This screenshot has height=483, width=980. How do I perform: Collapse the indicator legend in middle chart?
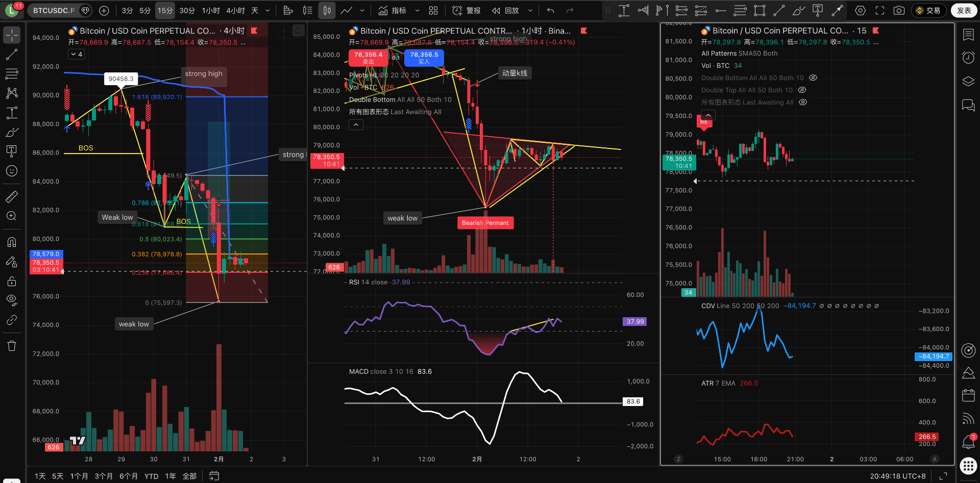click(356, 124)
